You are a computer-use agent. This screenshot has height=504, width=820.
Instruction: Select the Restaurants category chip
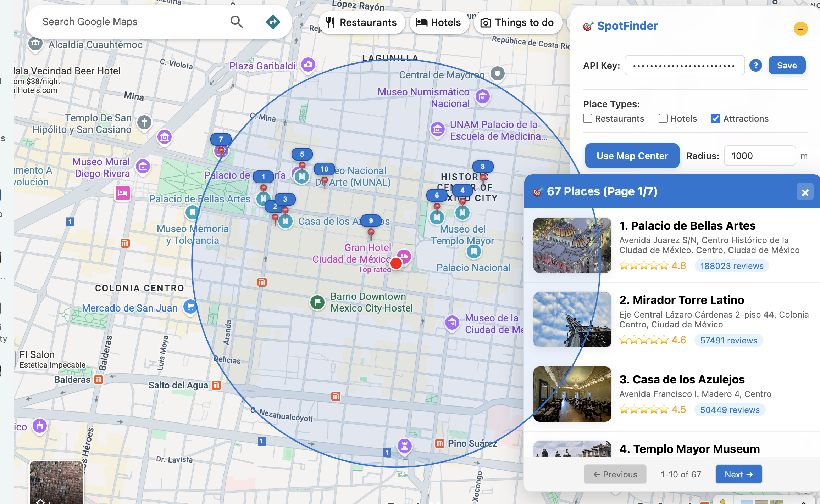[361, 23]
